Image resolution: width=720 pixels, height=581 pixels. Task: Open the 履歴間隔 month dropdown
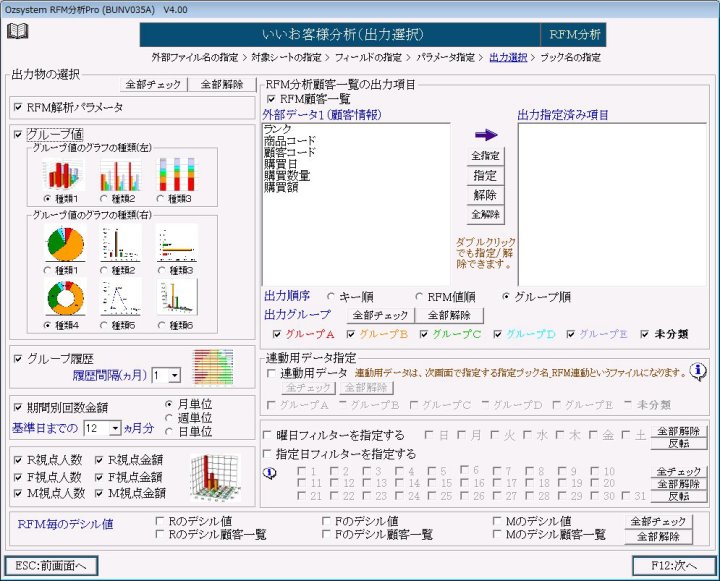(174, 375)
